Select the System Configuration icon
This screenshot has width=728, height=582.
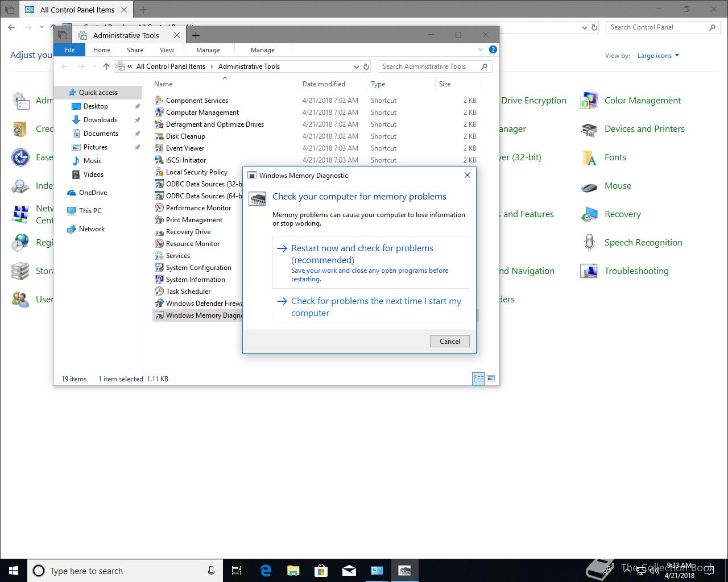159,268
